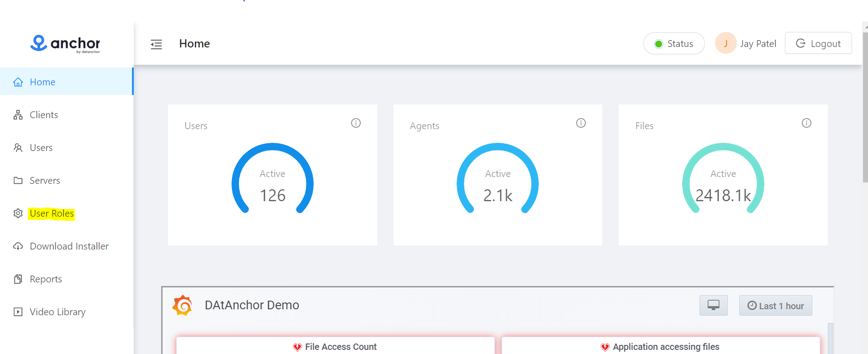Click the Users active gauge showing 126
This screenshot has height=354, width=868.
(273, 179)
